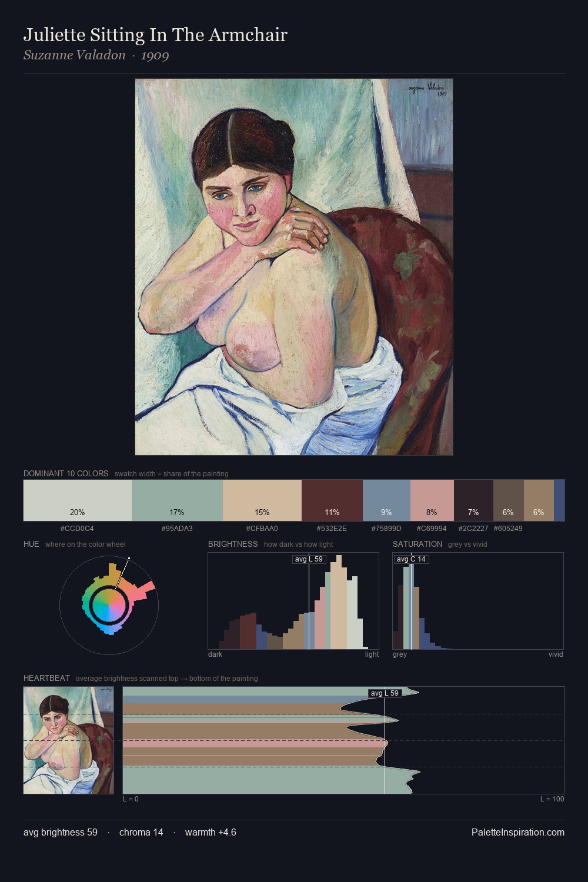588x882 pixels.
Task: Select the 20% swatch #CCD0C4
Action: click(x=78, y=500)
